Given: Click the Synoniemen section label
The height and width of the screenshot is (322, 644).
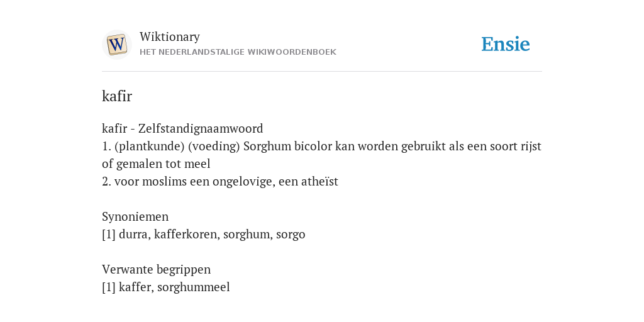Looking at the screenshot, I should tap(135, 217).
